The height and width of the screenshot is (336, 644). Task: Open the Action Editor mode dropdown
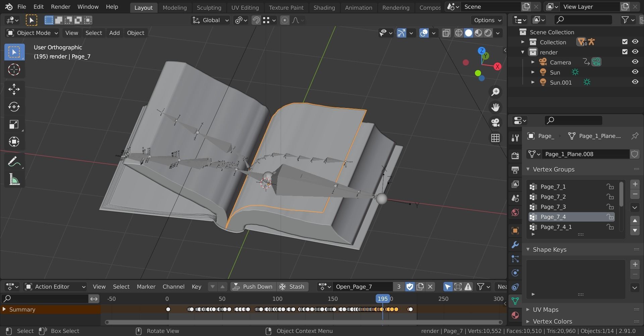click(55, 287)
